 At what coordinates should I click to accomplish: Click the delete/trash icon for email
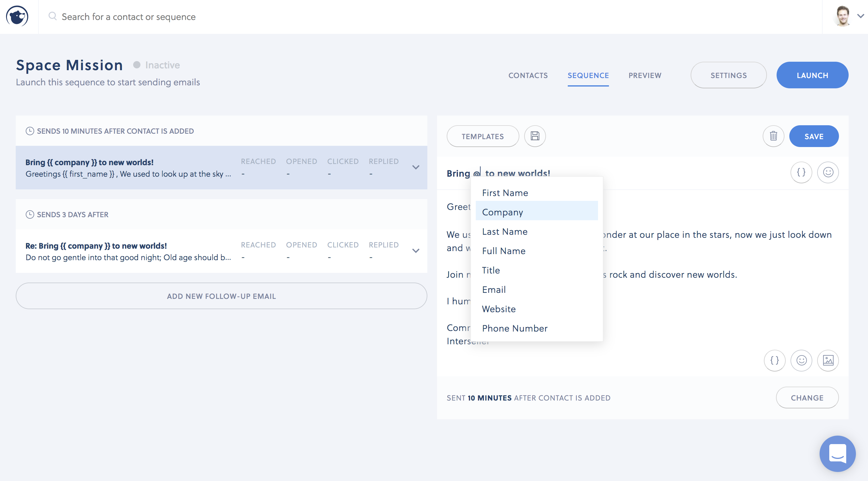pyautogui.click(x=774, y=136)
